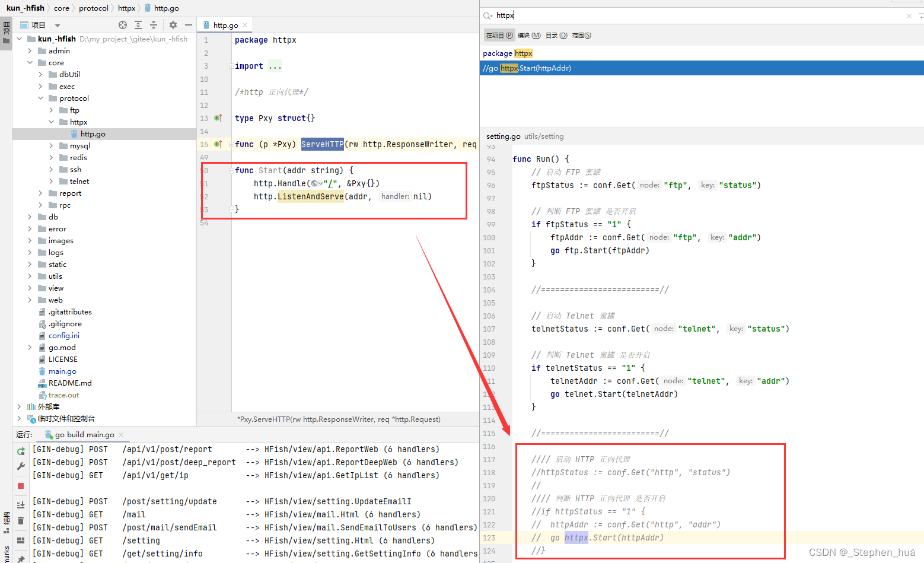Click Go gopher icon in breadcrumb
Viewport: 924px width, 563px height.
pyautogui.click(x=148, y=8)
